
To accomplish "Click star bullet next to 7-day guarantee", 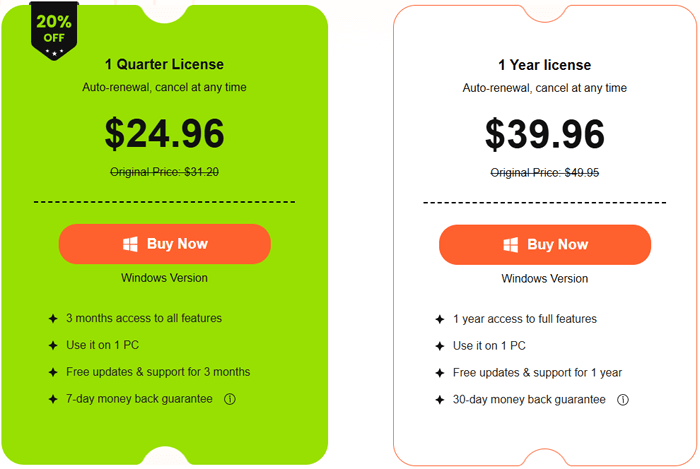I will point(53,399).
